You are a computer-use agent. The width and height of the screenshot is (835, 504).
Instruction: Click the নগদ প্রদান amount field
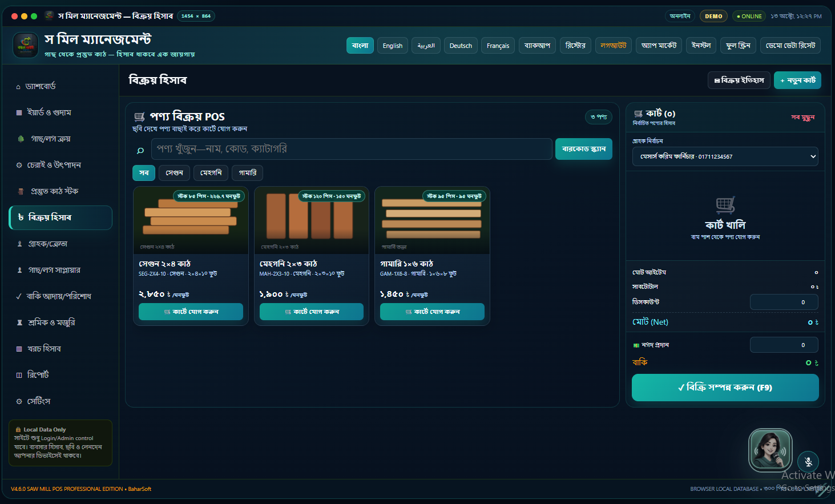784,345
